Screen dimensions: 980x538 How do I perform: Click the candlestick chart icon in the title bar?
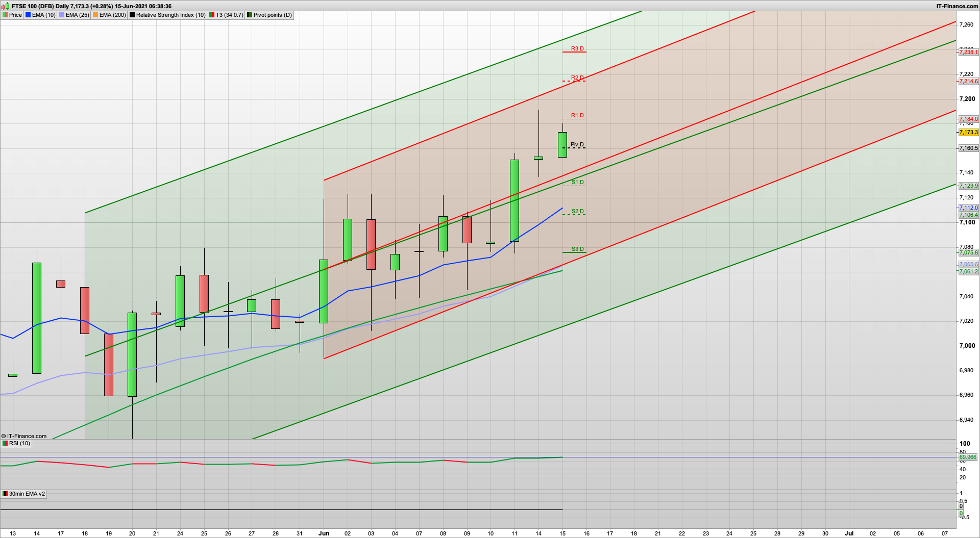(x=5, y=7)
